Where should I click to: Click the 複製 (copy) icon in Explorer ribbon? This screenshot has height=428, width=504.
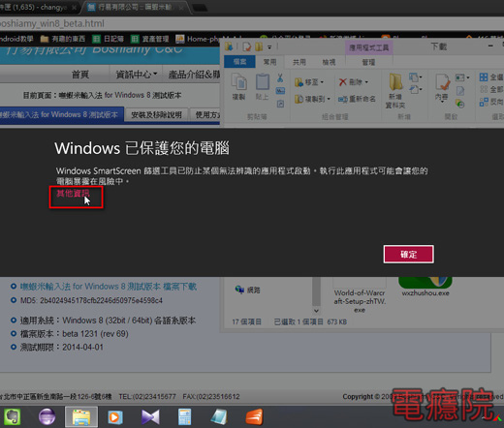[x=238, y=86]
